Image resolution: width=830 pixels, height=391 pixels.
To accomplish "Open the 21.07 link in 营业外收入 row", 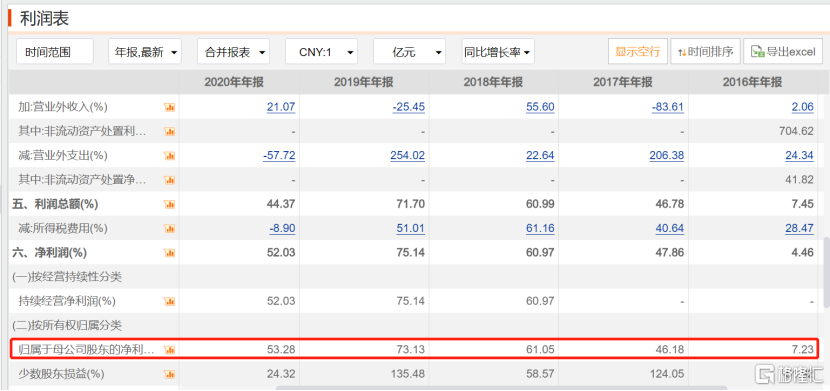I will [x=281, y=107].
